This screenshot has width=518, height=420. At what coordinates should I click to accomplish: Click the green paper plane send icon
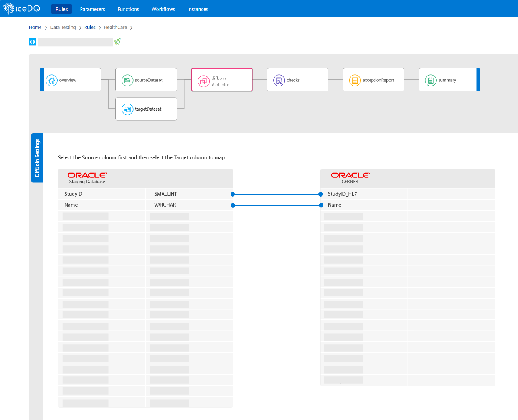117,41
